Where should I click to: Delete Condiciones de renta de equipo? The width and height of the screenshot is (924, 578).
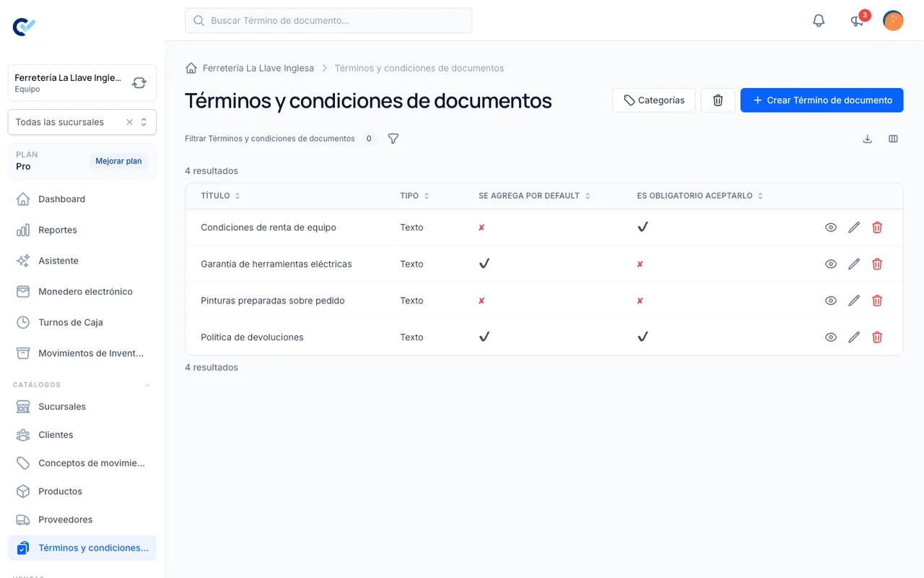(x=877, y=228)
